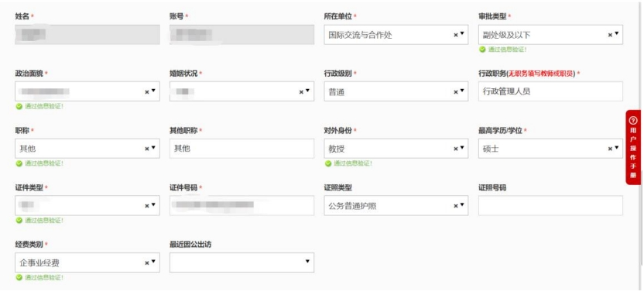The height and width of the screenshot is (295, 644).
Task: Click the question mark help icon on red tab
Action: point(633,121)
